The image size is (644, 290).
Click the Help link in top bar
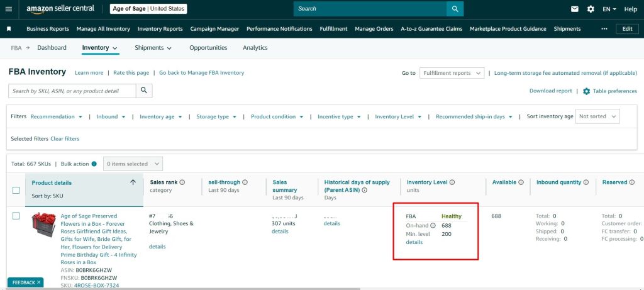630,9
